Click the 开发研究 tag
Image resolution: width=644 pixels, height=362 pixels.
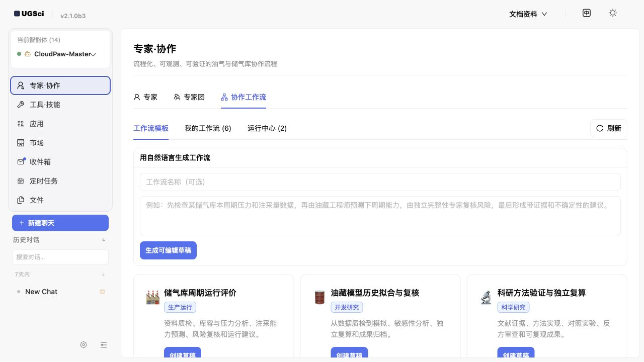[347, 307]
